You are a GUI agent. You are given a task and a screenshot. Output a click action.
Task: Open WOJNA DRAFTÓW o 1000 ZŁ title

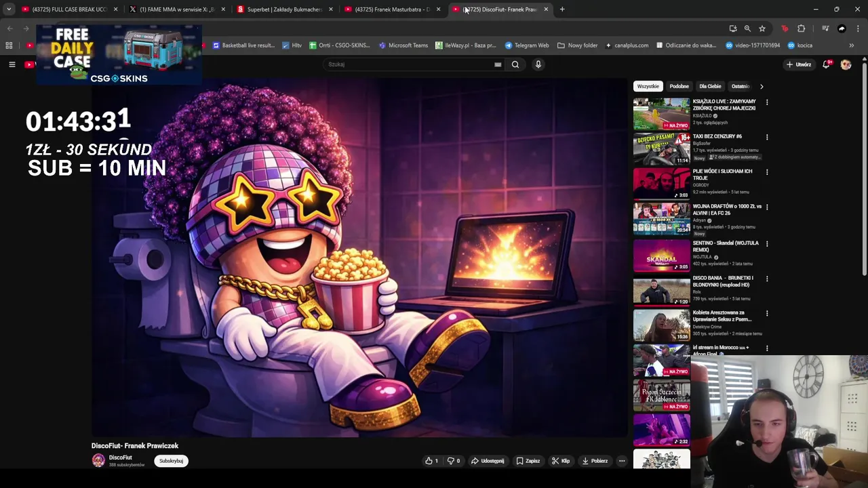point(727,209)
